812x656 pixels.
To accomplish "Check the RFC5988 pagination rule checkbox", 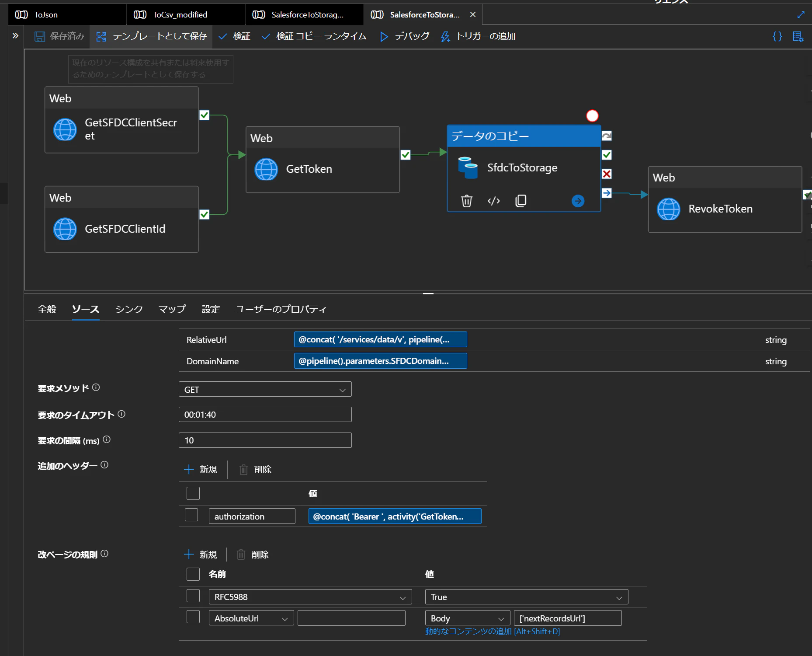I will click(x=193, y=596).
